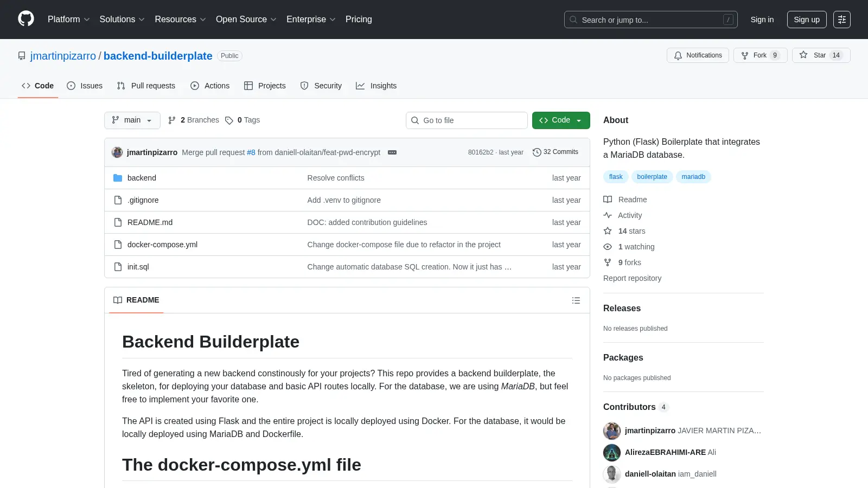Filter by the flask topic tag
Image resolution: width=868 pixels, height=488 pixels.
616,177
